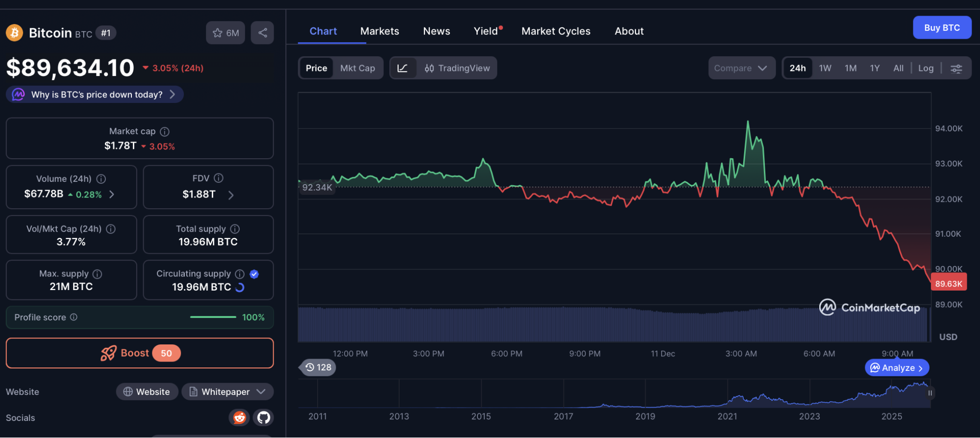This screenshot has width=980, height=438.
Task: Open the GitHub social icon
Action: 264,417
